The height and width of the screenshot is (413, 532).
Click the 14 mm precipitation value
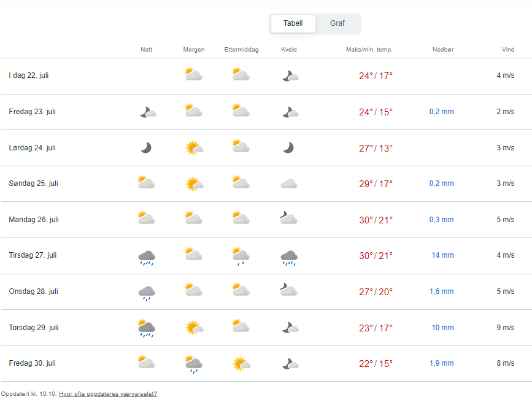[x=442, y=255]
